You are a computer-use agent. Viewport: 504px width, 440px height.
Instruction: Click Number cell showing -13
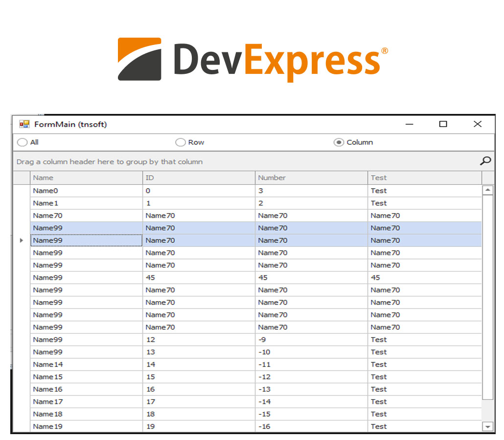[311, 389]
